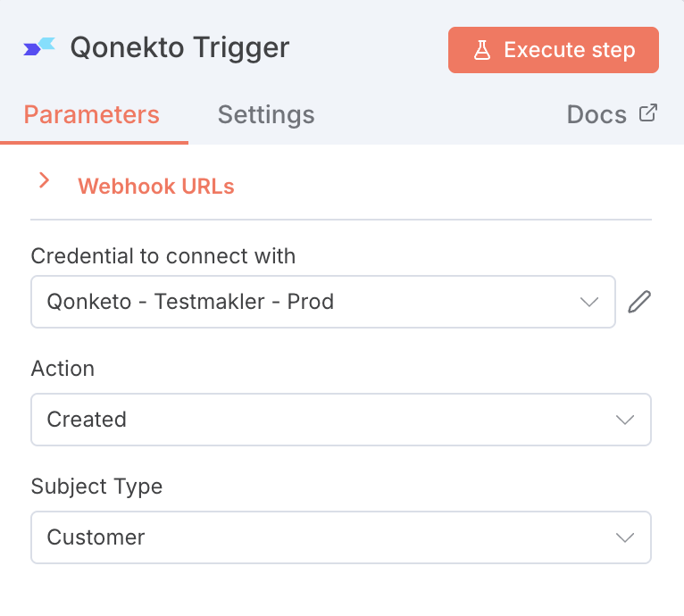The height and width of the screenshot is (616, 684).
Task: Click the 'Credential to connect with' label
Action: pyautogui.click(x=163, y=256)
